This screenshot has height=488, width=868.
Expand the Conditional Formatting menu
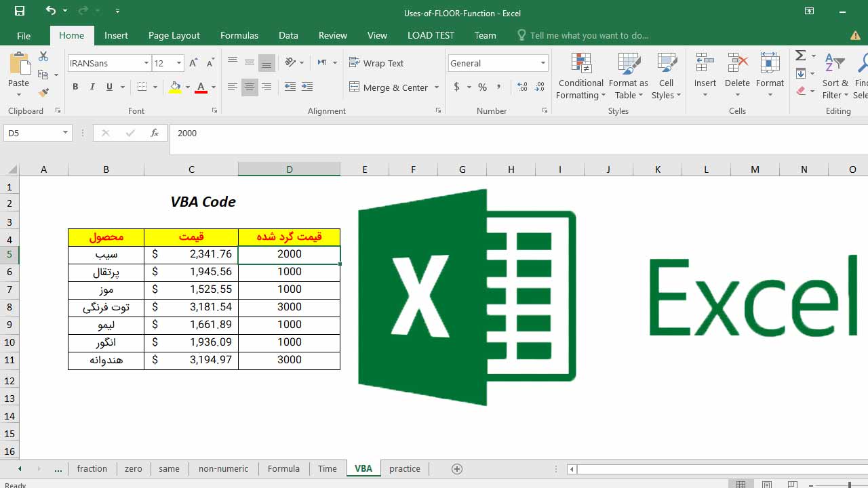(x=580, y=76)
